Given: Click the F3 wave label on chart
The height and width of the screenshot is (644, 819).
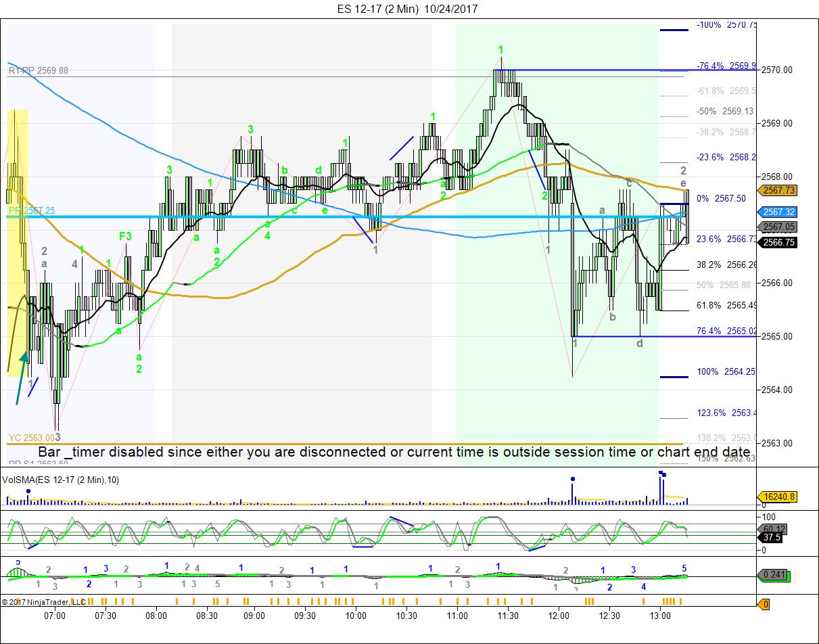Looking at the screenshot, I should 125,236.
